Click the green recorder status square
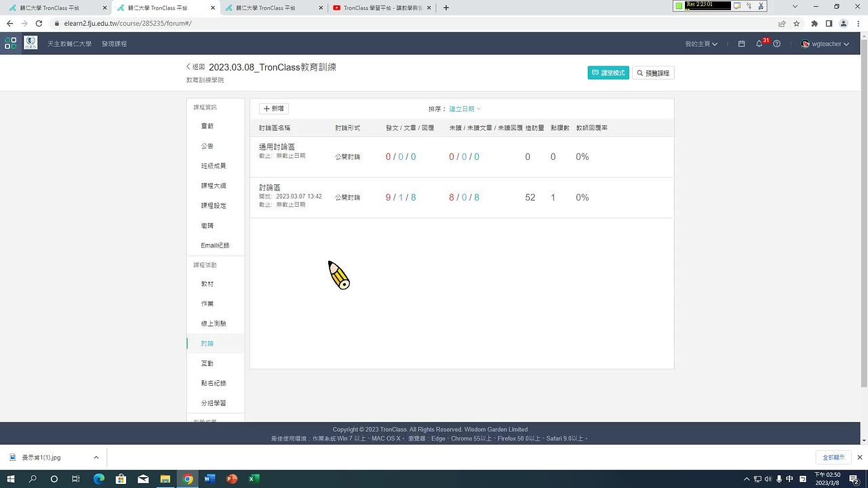 [x=679, y=6]
